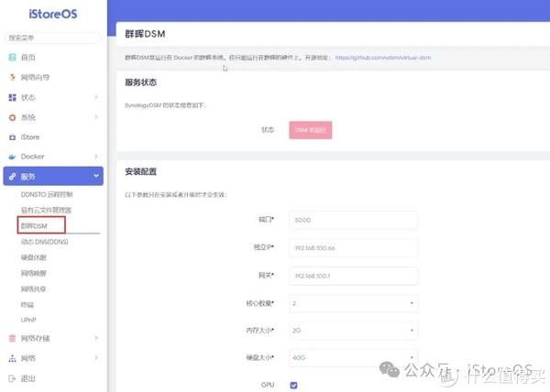Click the 退出 logout icon
This screenshot has height=392, width=550.
coord(12,378)
